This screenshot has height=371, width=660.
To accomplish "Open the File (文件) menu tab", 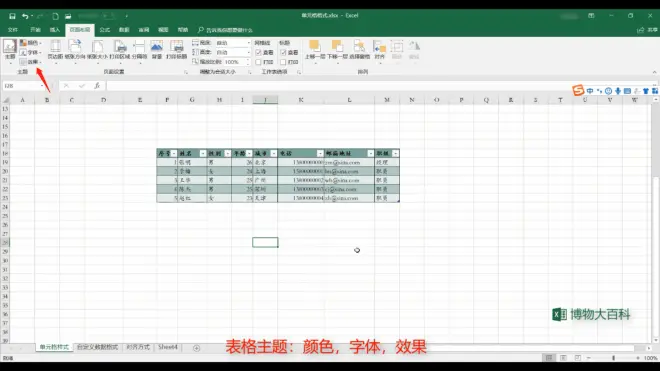I will (13, 30).
